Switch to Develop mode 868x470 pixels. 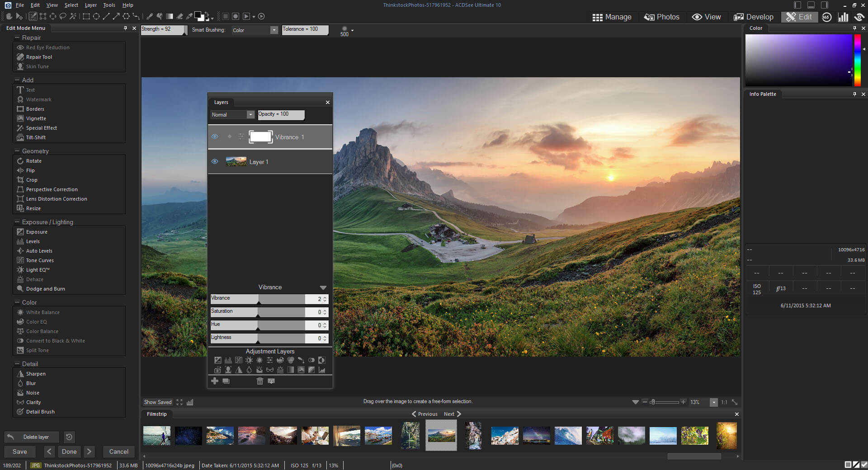coord(754,17)
